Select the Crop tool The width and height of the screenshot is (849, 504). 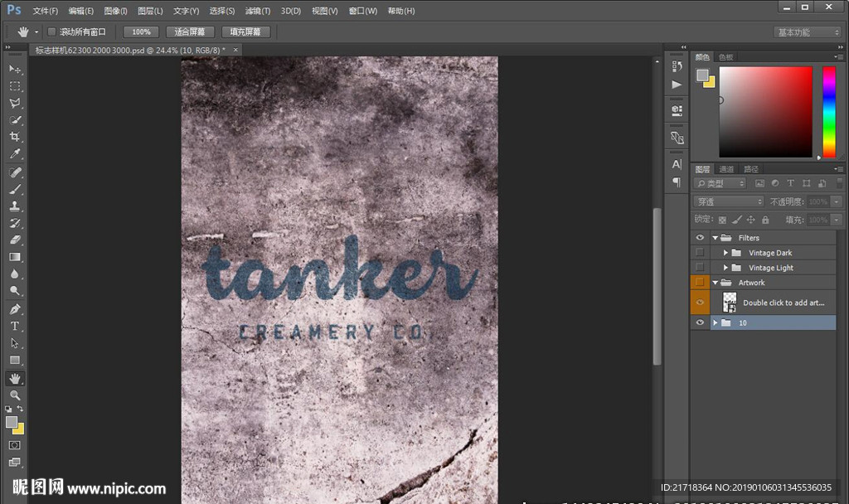pyautogui.click(x=15, y=137)
